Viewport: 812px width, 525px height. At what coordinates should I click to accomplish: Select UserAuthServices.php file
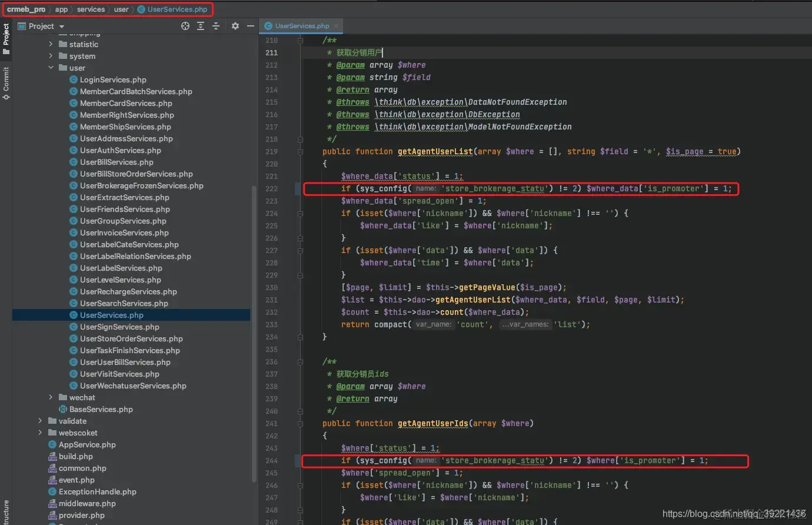tap(121, 150)
